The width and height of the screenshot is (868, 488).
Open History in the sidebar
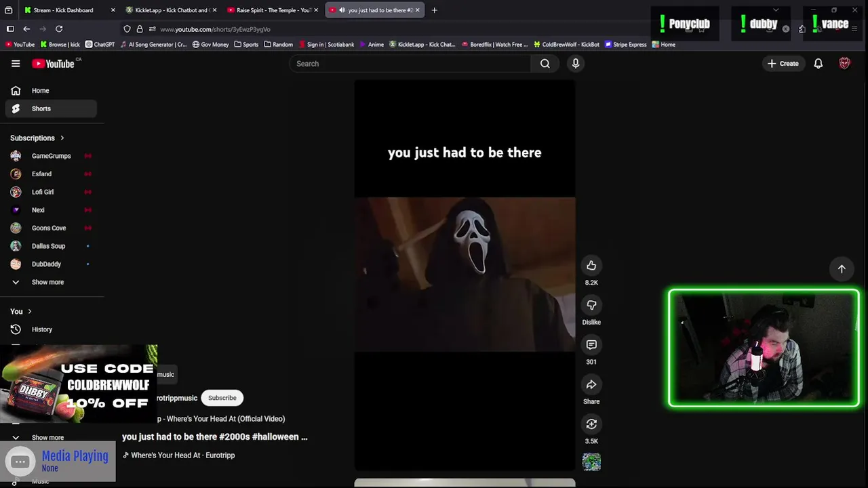point(51,329)
